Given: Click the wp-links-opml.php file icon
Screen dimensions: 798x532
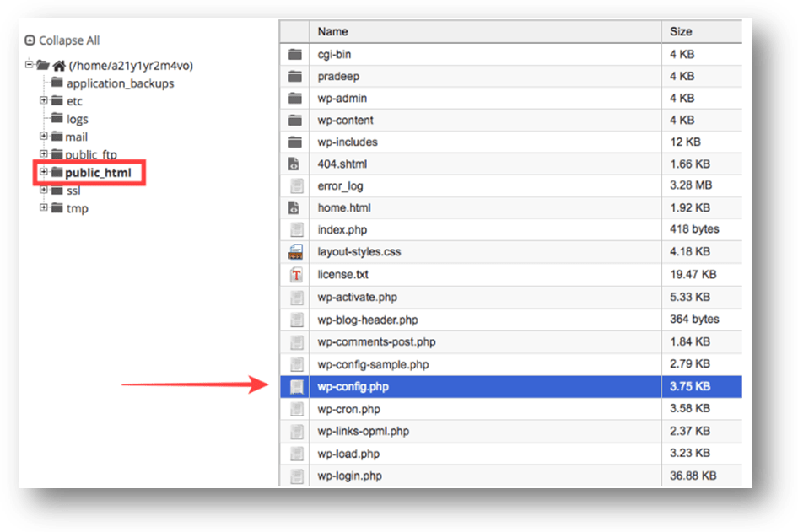Looking at the screenshot, I should tap(297, 432).
